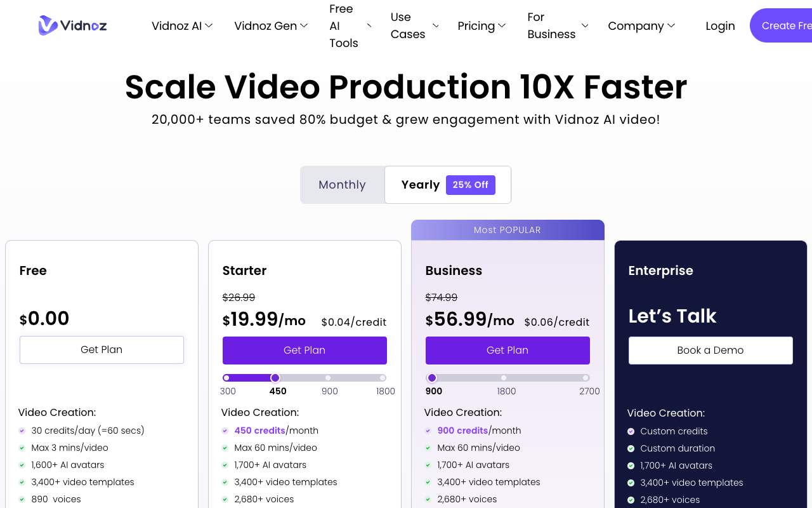The width and height of the screenshot is (812, 508).
Task: Click the 1,600+ AI avatars feature
Action: (x=68, y=465)
